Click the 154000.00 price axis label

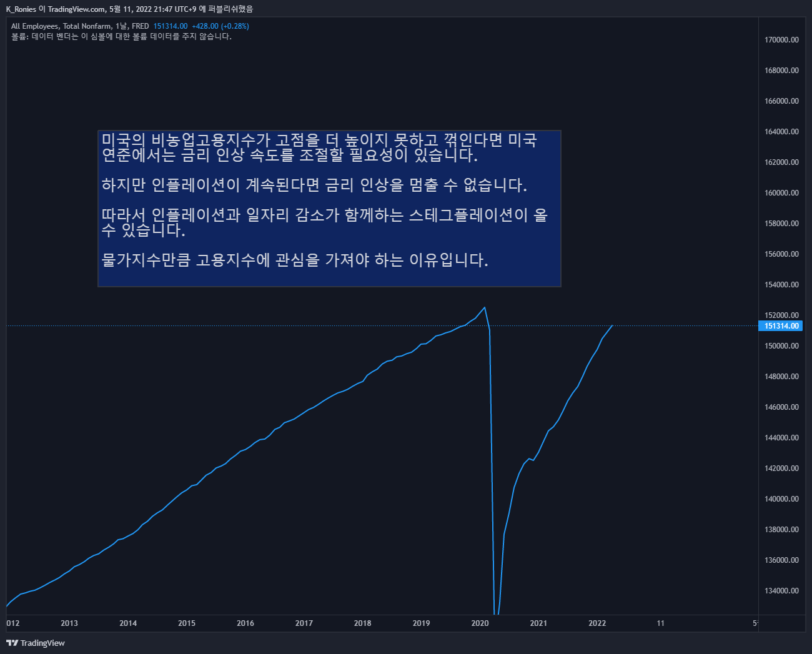tap(781, 285)
